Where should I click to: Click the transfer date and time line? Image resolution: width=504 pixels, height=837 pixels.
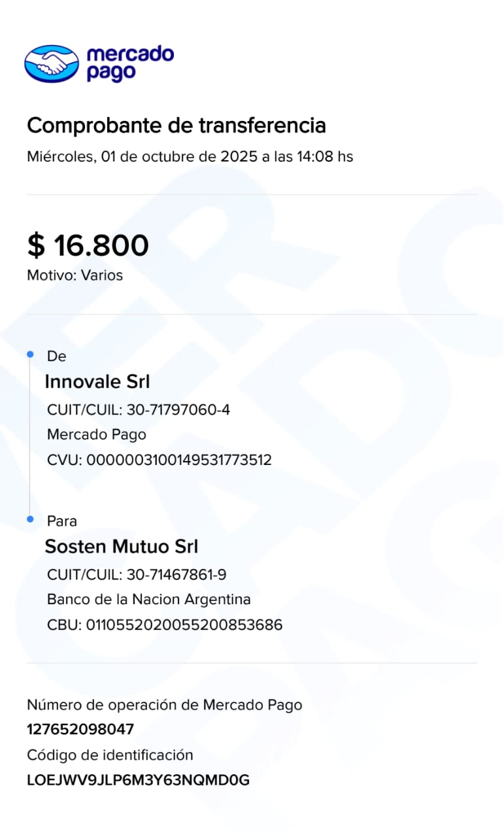point(190,157)
